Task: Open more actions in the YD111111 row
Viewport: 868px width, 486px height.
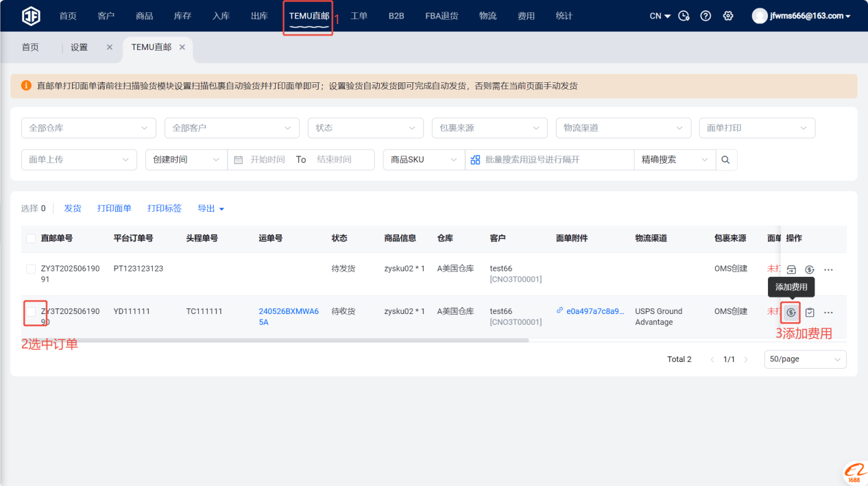Action: 828,313
